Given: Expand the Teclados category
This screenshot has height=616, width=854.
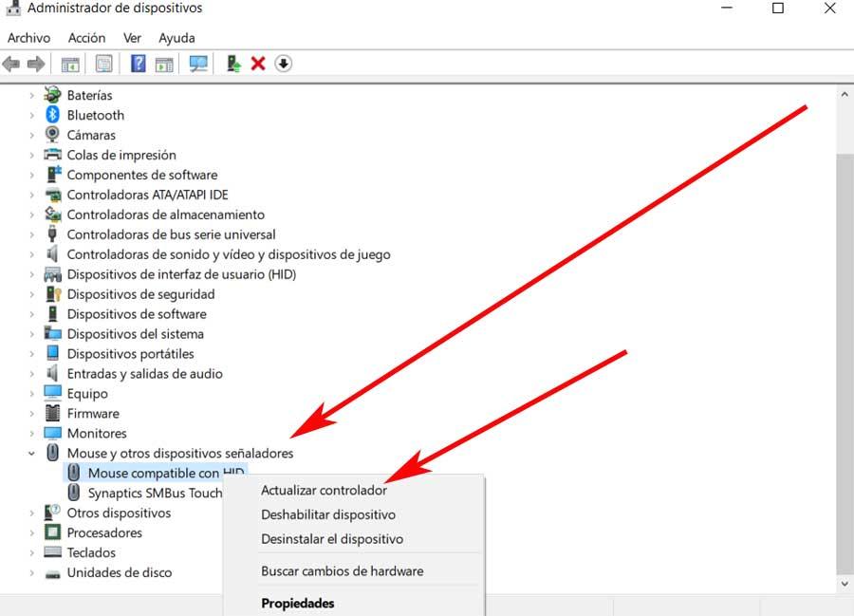Looking at the screenshot, I should pyautogui.click(x=31, y=552).
